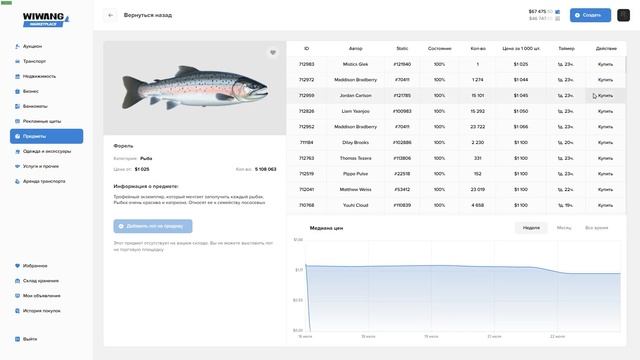Open История покупок in the sidebar
The width and height of the screenshot is (640, 360).
[x=42, y=311]
